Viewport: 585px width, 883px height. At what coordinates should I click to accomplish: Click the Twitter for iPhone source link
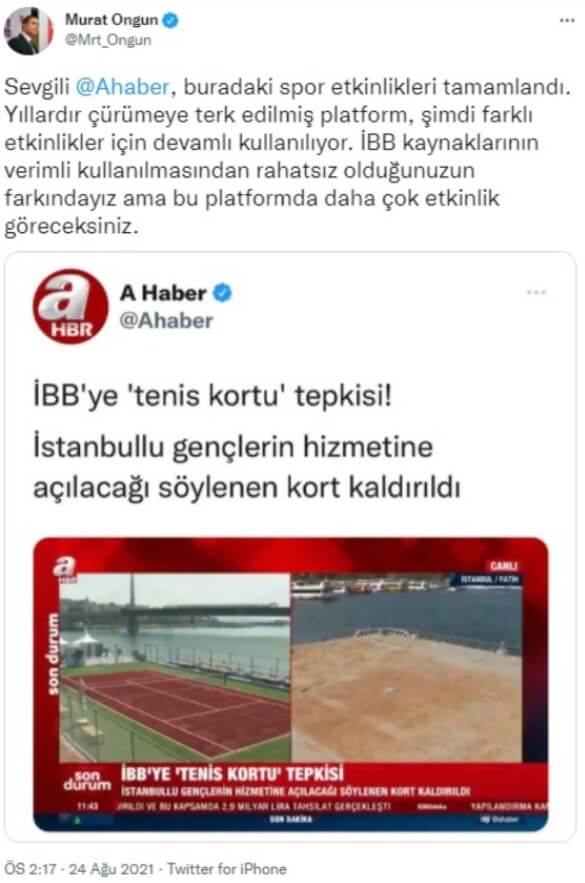227,868
